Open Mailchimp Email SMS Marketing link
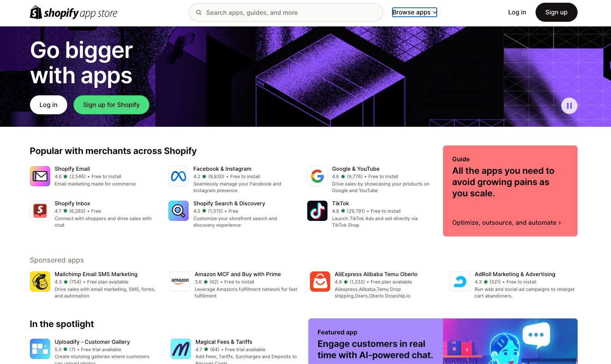Viewport: 611px width, 364px height. 96,274
